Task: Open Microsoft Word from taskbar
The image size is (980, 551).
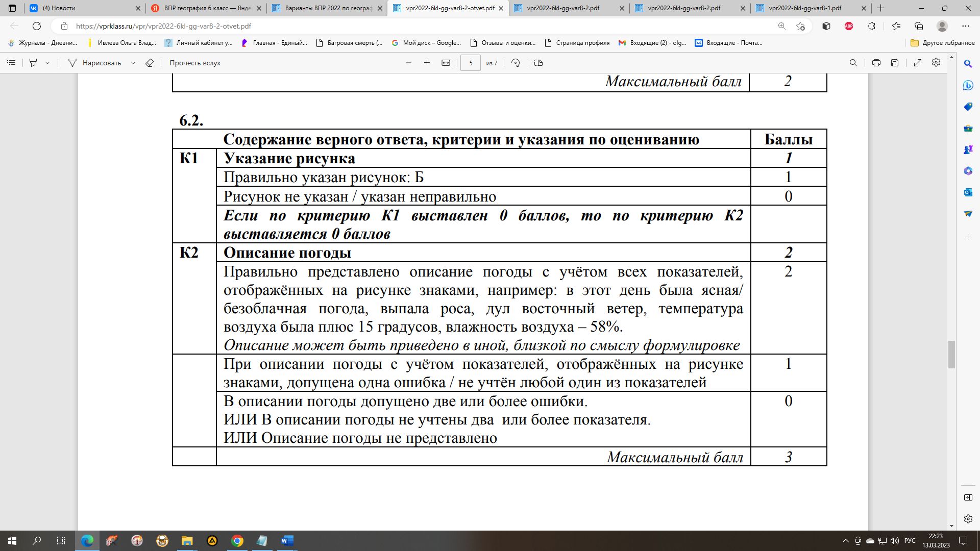Action: coord(287,541)
